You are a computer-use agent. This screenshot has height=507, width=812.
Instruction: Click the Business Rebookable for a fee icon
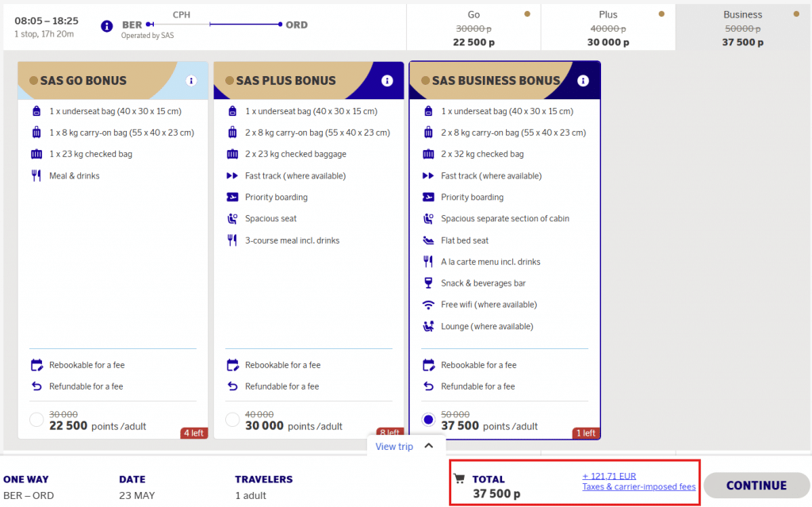pyautogui.click(x=428, y=365)
